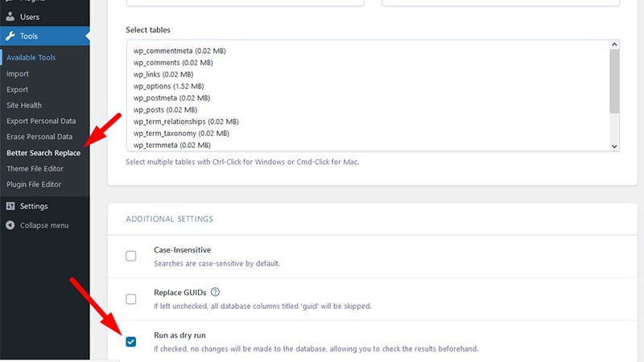
Task: Uncheck the Run as dry run checkbox
Action: tap(131, 341)
